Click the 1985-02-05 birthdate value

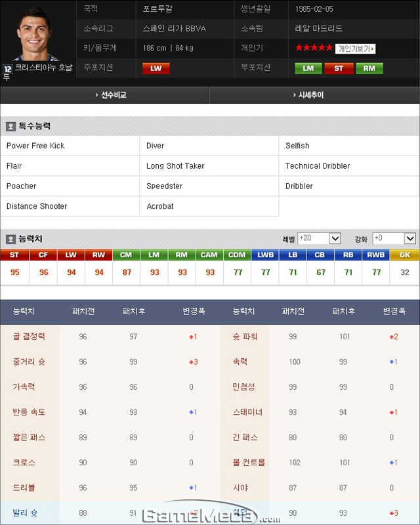(x=314, y=9)
